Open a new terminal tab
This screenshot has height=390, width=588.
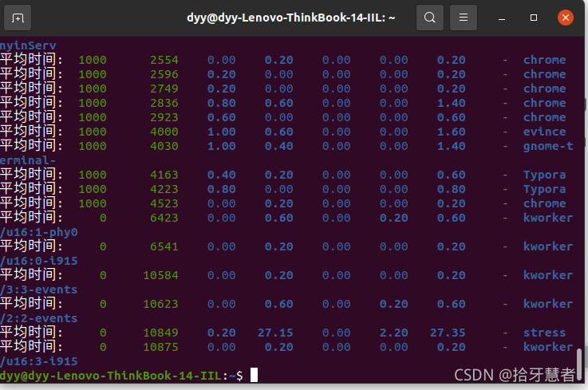point(18,18)
